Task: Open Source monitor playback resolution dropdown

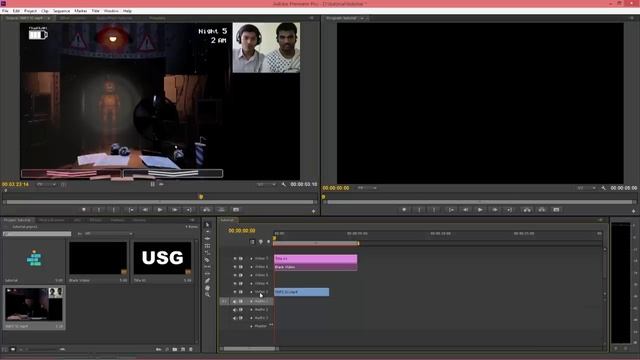Action: 266,184
